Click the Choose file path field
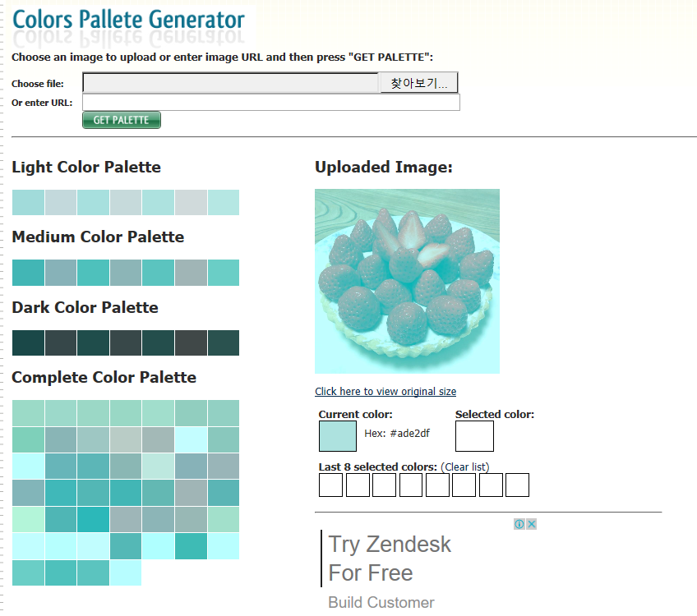This screenshot has height=616, width=697. pos(231,83)
